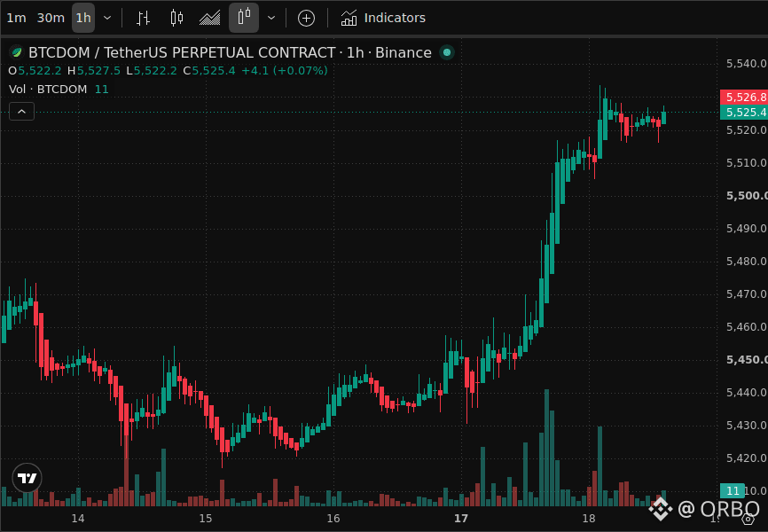Click the TradingView logo button
The width and height of the screenshot is (768, 532).
click(27, 478)
